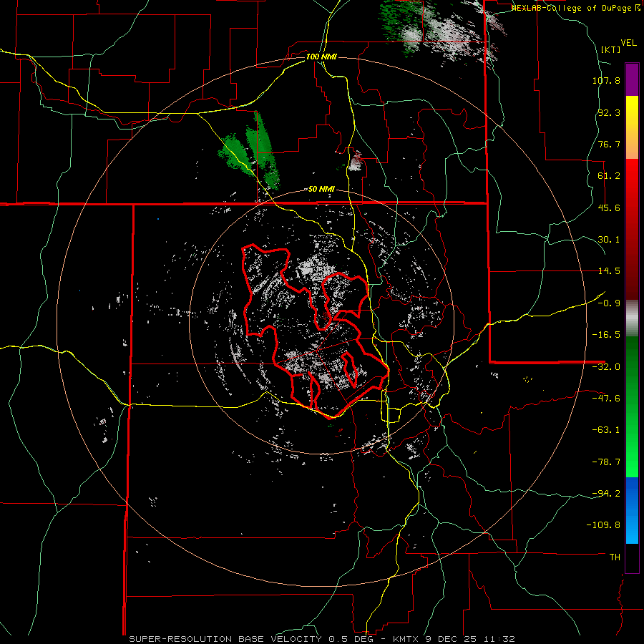Click the 92.3 velocity scale value

(x=609, y=112)
